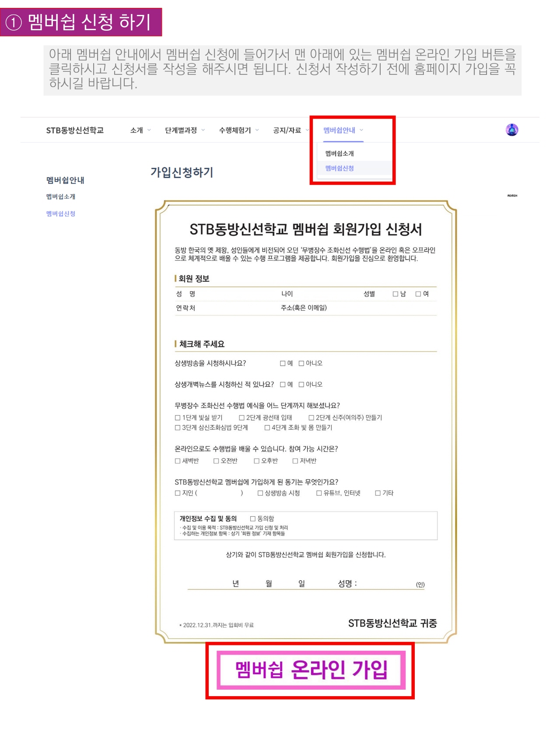Select 멤버쉽신청 in the dropdown list
The image size is (560, 747).
[339, 169]
